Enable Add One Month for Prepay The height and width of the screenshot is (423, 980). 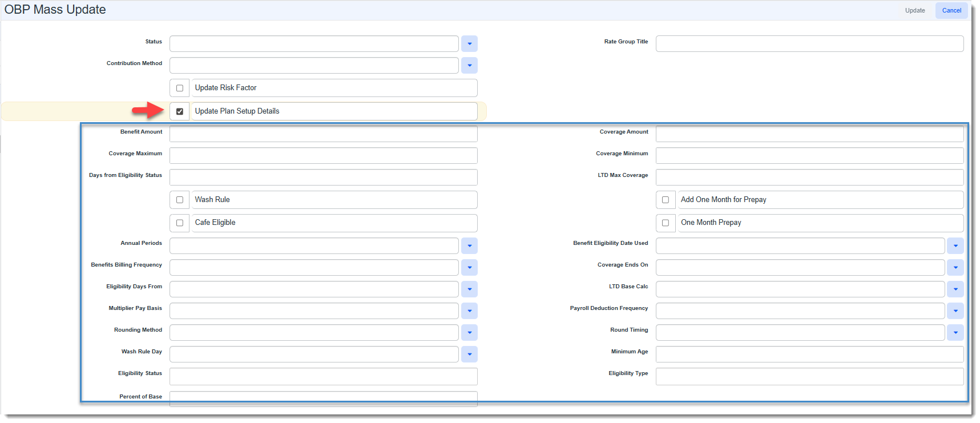[x=666, y=200]
